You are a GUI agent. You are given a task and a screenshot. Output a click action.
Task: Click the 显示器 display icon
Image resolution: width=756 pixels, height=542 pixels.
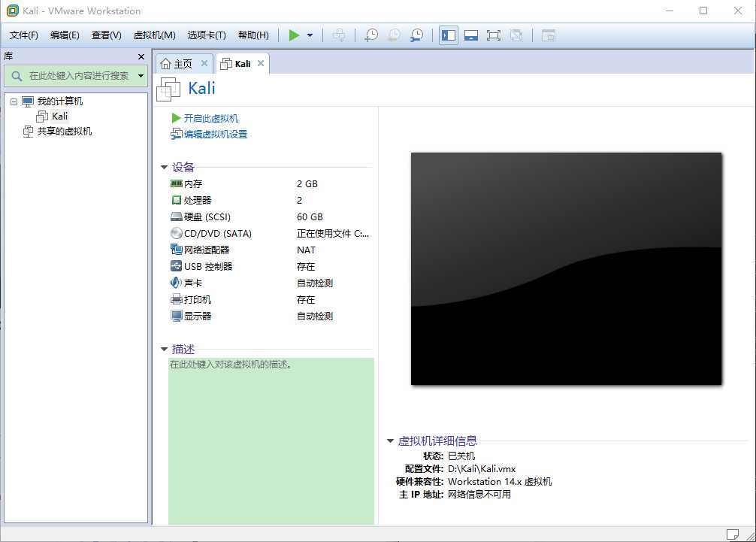(x=177, y=316)
